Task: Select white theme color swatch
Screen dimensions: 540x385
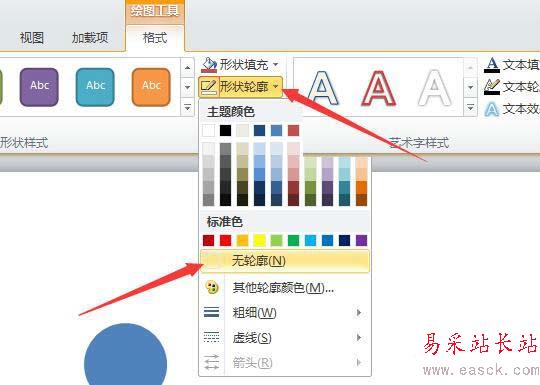Action: click(x=208, y=131)
